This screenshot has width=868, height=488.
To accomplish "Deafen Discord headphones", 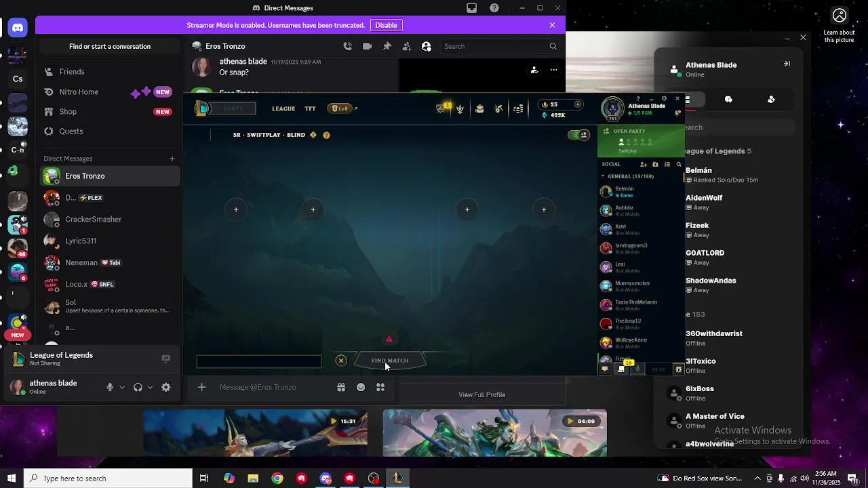I will point(138,387).
